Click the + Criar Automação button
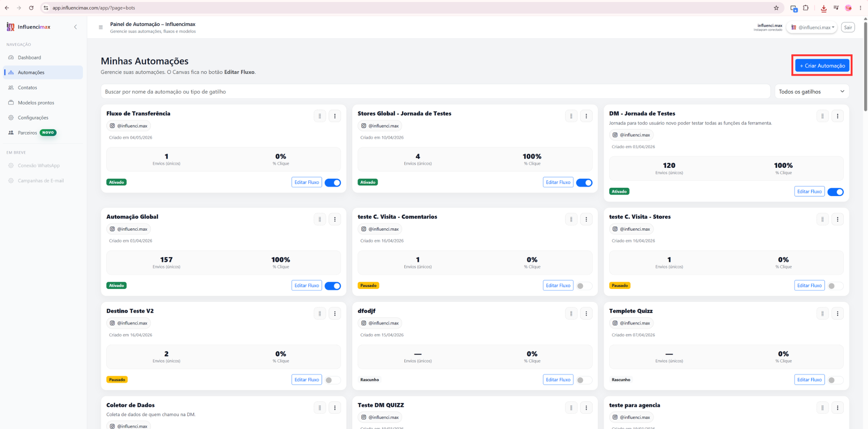868x429 pixels. click(x=822, y=66)
